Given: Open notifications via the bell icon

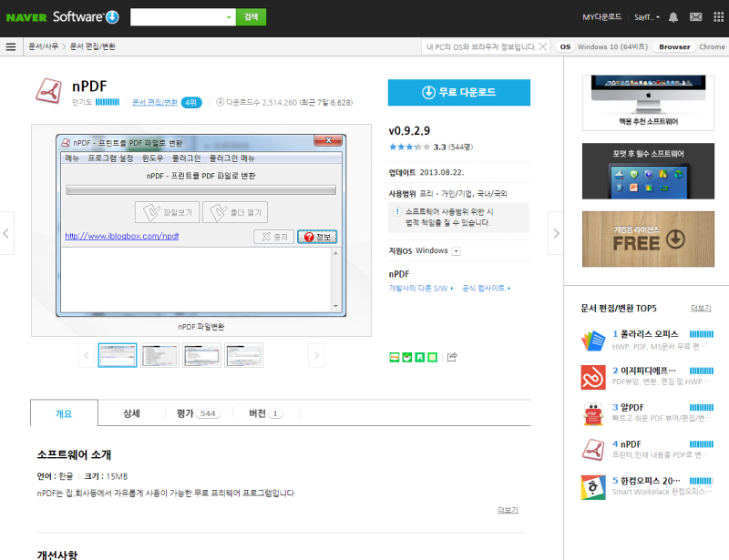Looking at the screenshot, I should click(x=673, y=16).
